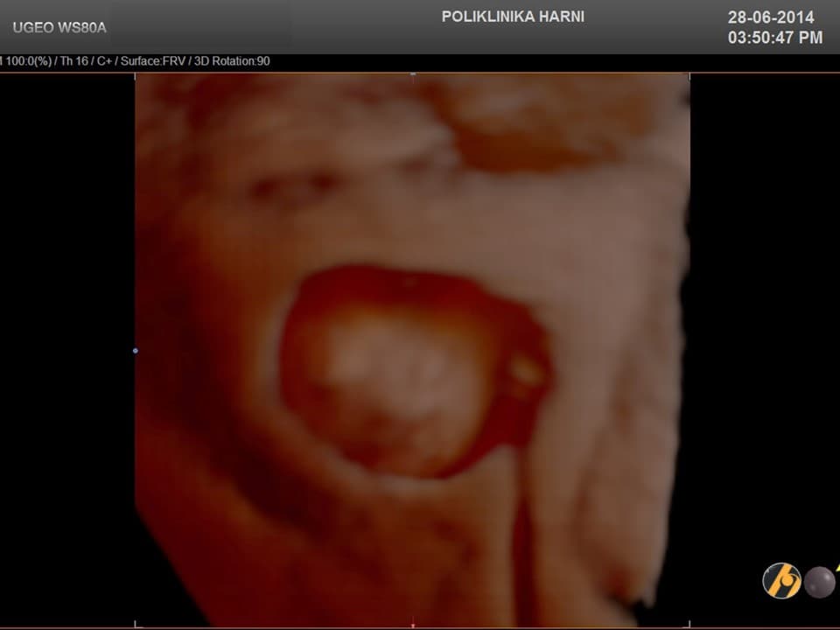Click the 03:50:47 PM time display
840x630 pixels.
[x=775, y=38]
